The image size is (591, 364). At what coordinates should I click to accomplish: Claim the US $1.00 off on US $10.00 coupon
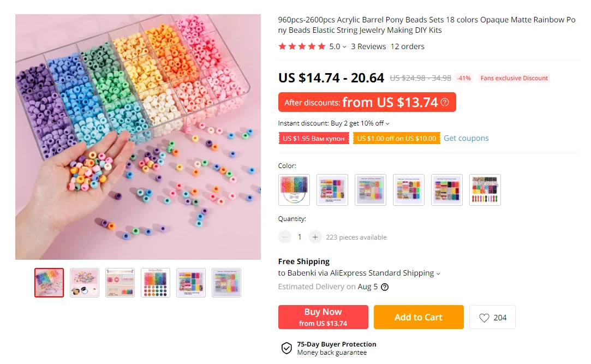tap(397, 139)
